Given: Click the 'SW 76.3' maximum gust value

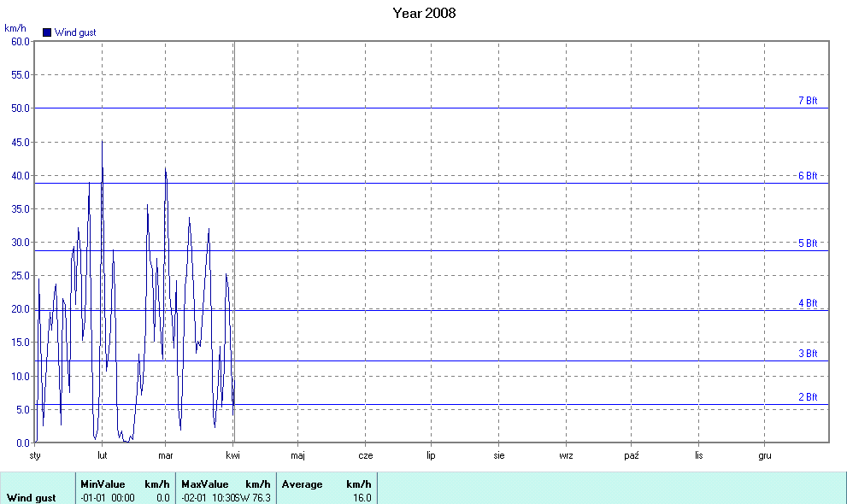Looking at the screenshot, I should point(253,497).
